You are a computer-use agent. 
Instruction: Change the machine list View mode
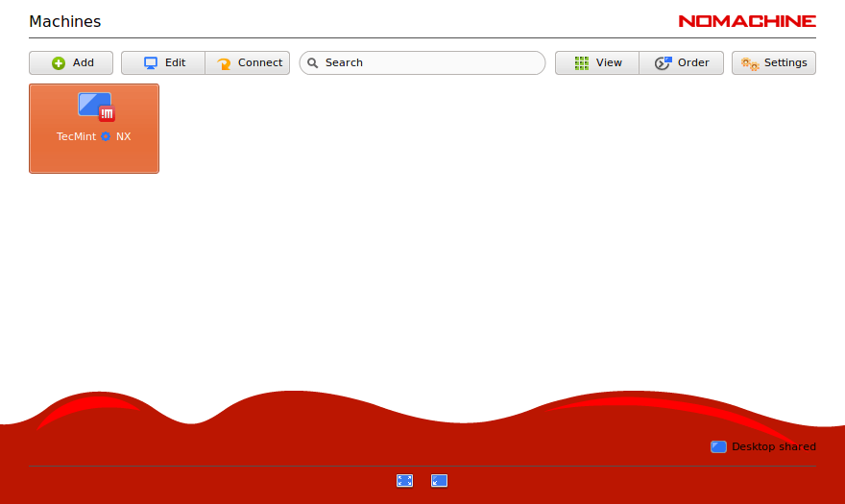pos(597,63)
